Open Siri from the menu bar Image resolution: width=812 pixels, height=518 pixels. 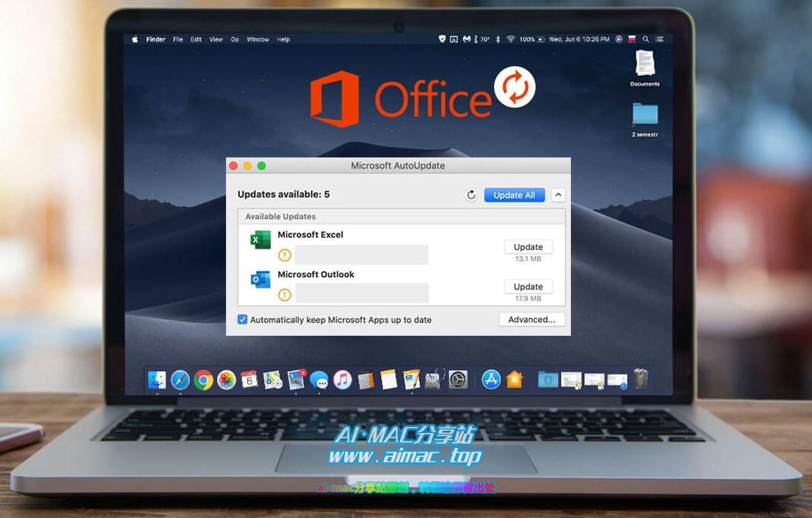pyautogui.click(x=619, y=39)
